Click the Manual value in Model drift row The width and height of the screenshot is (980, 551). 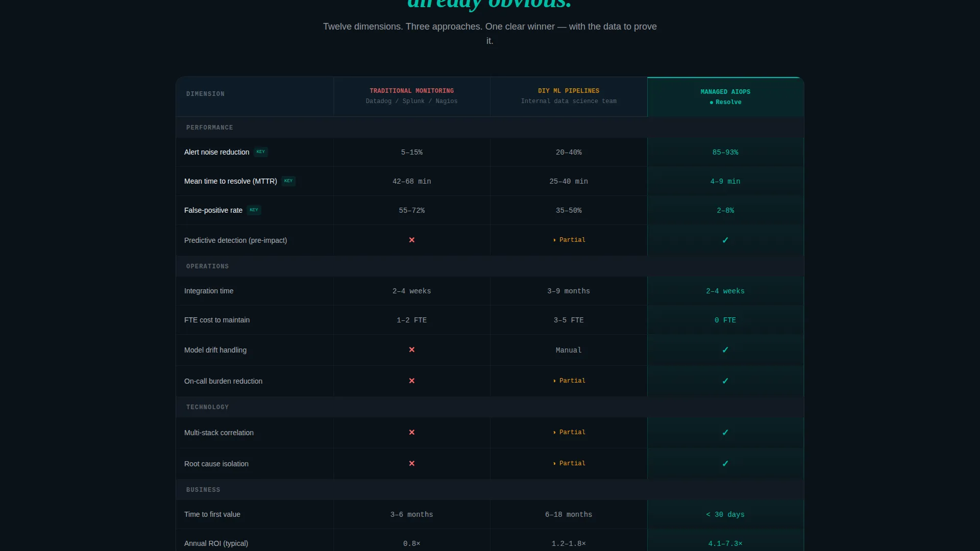[569, 350]
